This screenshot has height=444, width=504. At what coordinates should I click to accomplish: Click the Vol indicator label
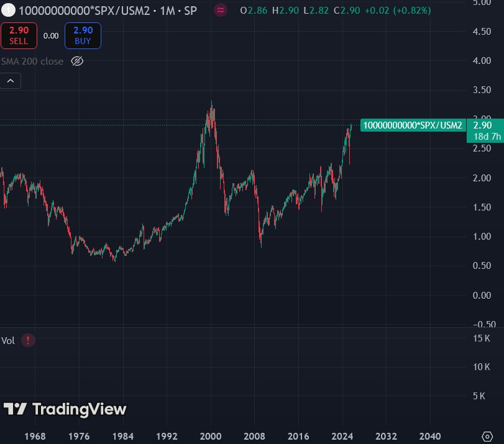(8, 340)
